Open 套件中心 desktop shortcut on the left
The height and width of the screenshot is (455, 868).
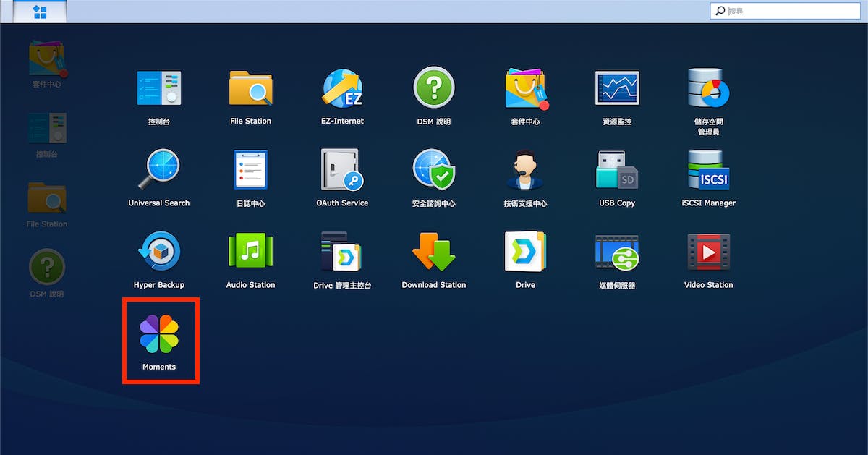pos(47,59)
